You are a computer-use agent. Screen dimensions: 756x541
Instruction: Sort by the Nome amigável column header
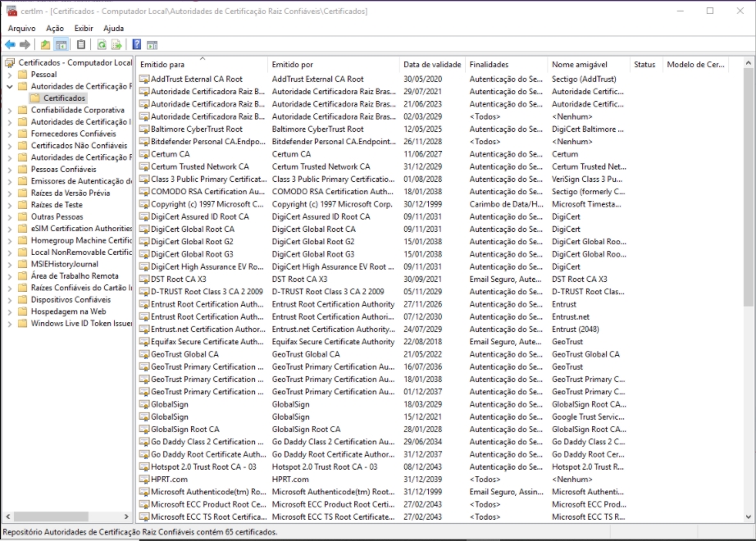(x=590, y=64)
